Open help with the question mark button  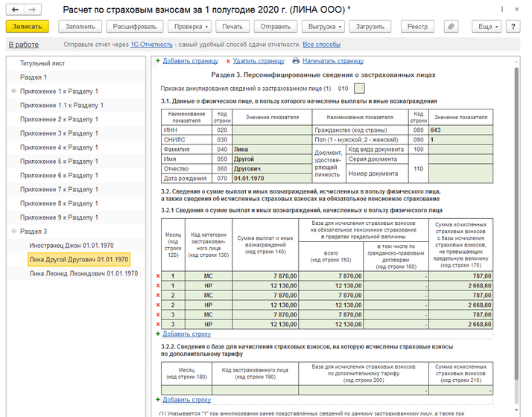coord(513,26)
